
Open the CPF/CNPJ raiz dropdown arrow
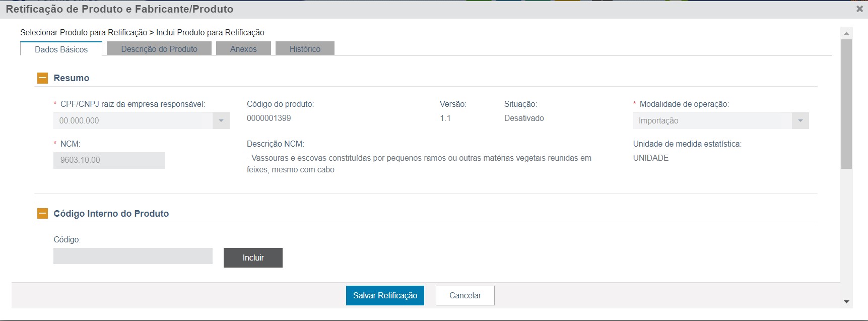tap(221, 120)
